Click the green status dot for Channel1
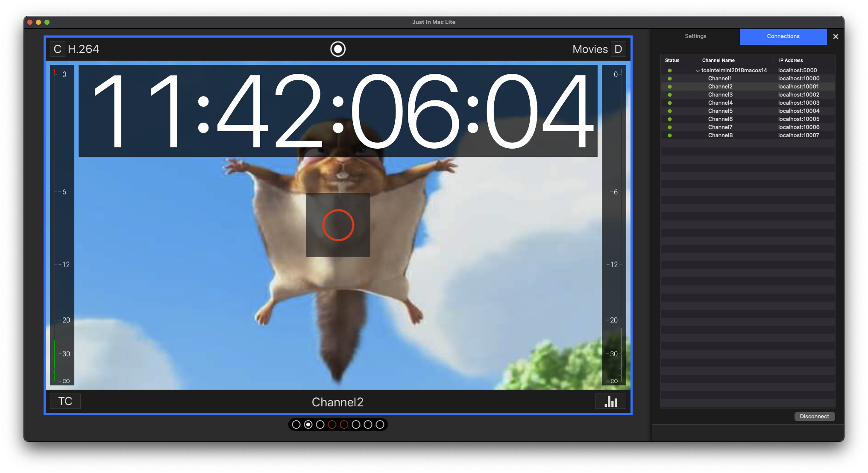The width and height of the screenshot is (868, 473). 670,79
